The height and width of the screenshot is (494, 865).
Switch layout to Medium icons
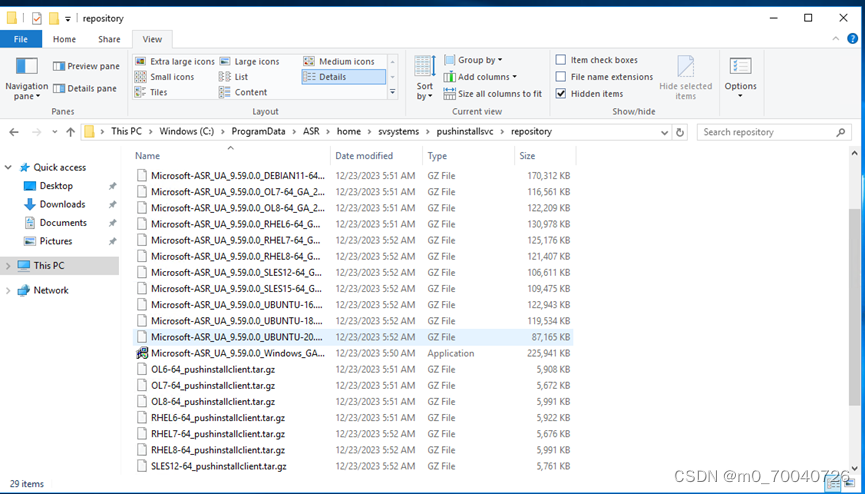click(339, 61)
